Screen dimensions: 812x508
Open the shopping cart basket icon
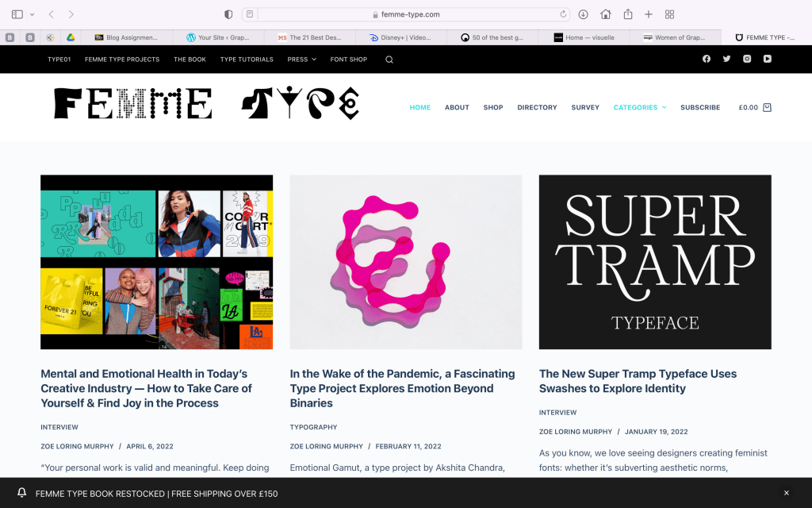pyautogui.click(x=767, y=107)
